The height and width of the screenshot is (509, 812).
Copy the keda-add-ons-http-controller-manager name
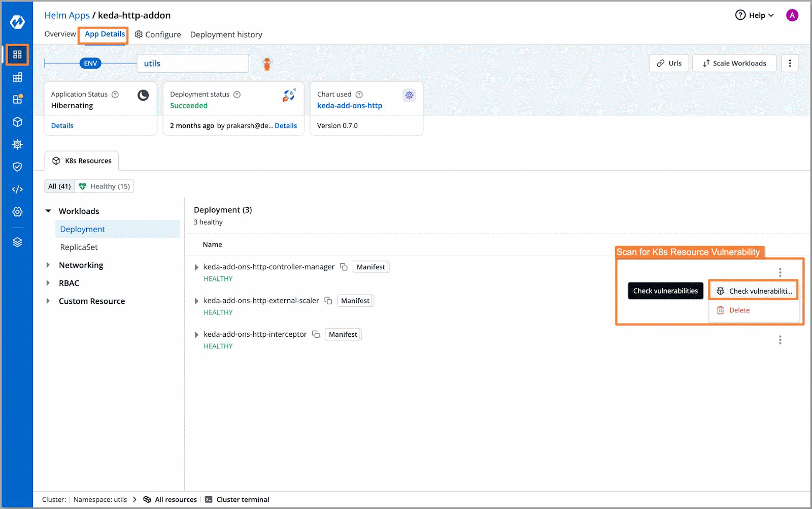[344, 267]
